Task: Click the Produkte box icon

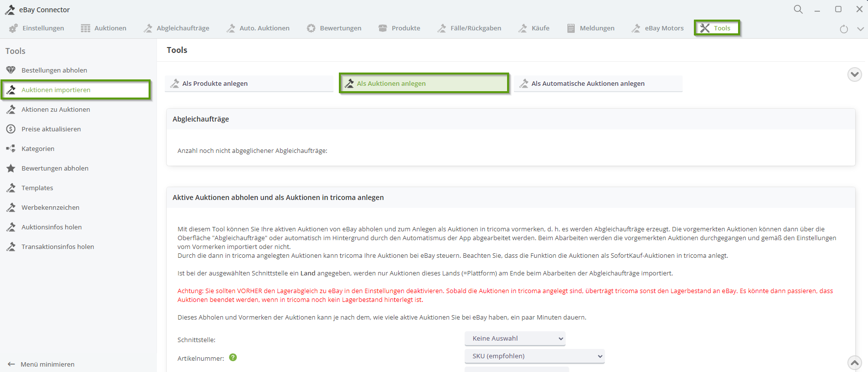Action: click(x=383, y=28)
